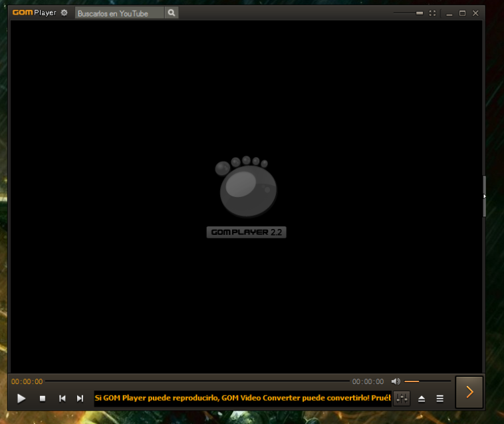Image resolution: width=504 pixels, height=424 pixels.
Task: Click the YouTube search magnifier button
Action: pyautogui.click(x=172, y=13)
